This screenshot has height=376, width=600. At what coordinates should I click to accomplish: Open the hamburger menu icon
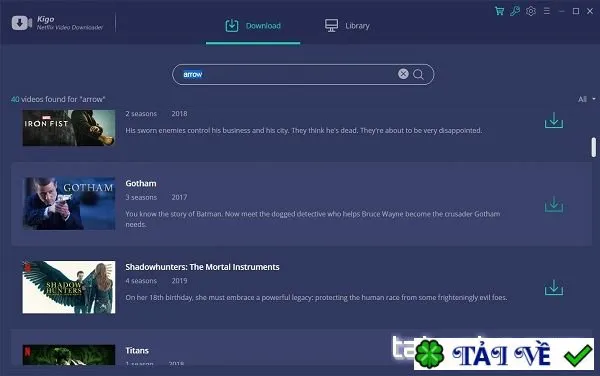(547, 11)
